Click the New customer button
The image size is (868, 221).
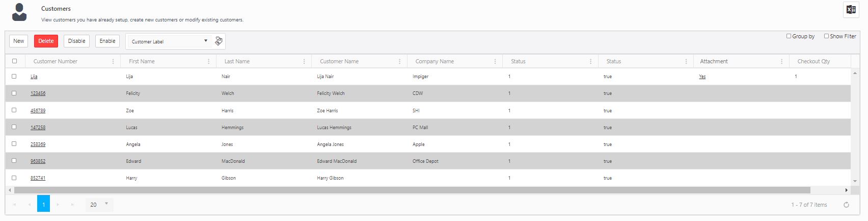(19, 41)
